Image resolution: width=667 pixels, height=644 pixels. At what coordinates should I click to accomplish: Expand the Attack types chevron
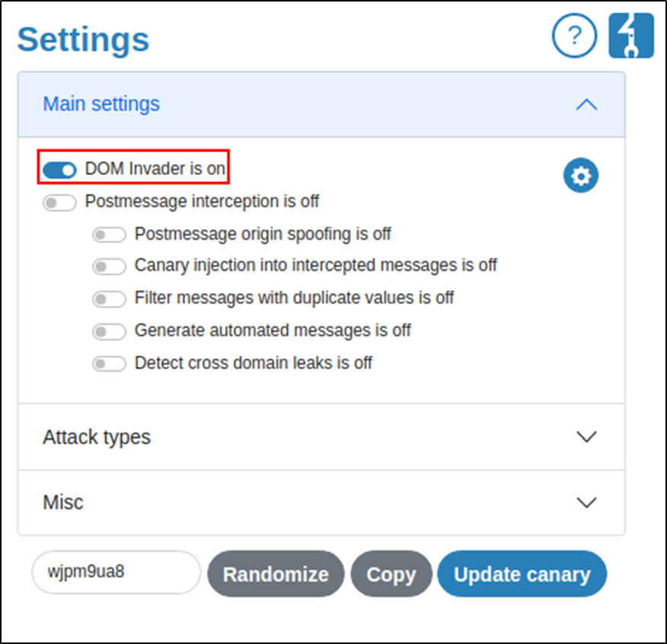(586, 437)
